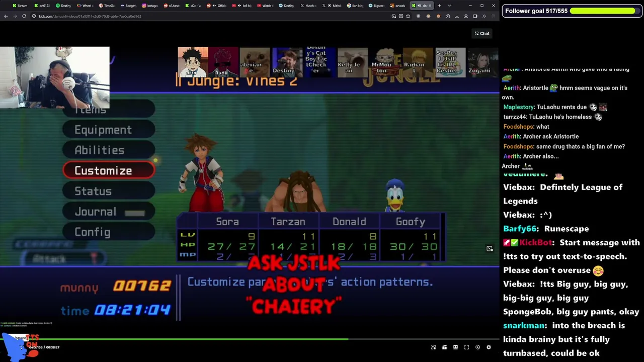Select Customize in the game menu
Screen dimensions: 644x362
(x=109, y=170)
